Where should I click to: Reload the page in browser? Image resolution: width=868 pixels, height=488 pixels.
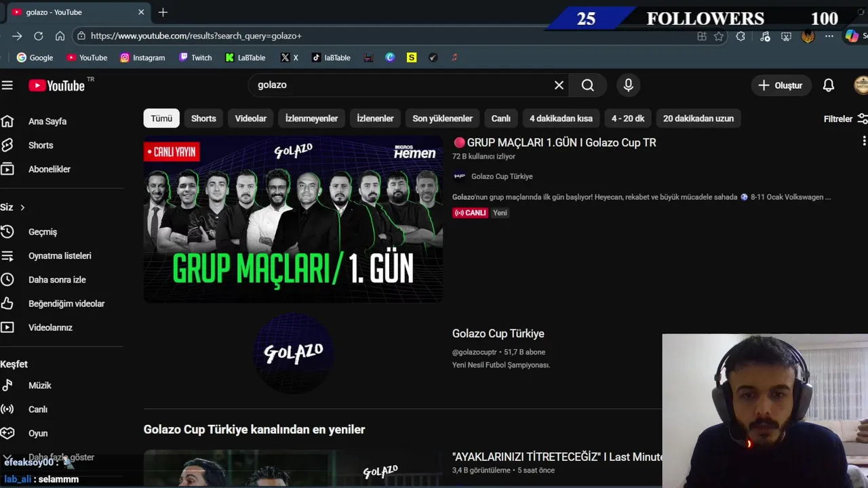pyautogui.click(x=39, y=36)
